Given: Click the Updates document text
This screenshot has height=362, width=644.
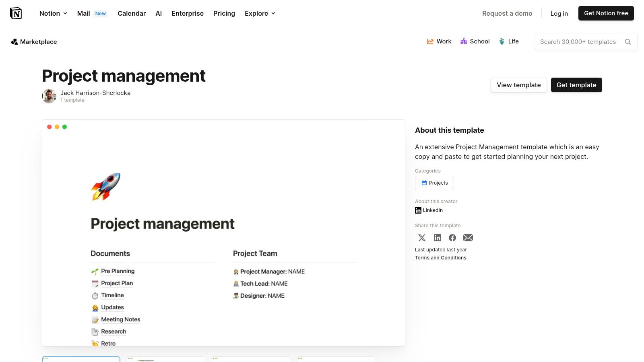Looking at the screenshot, I should coord(112,307).
